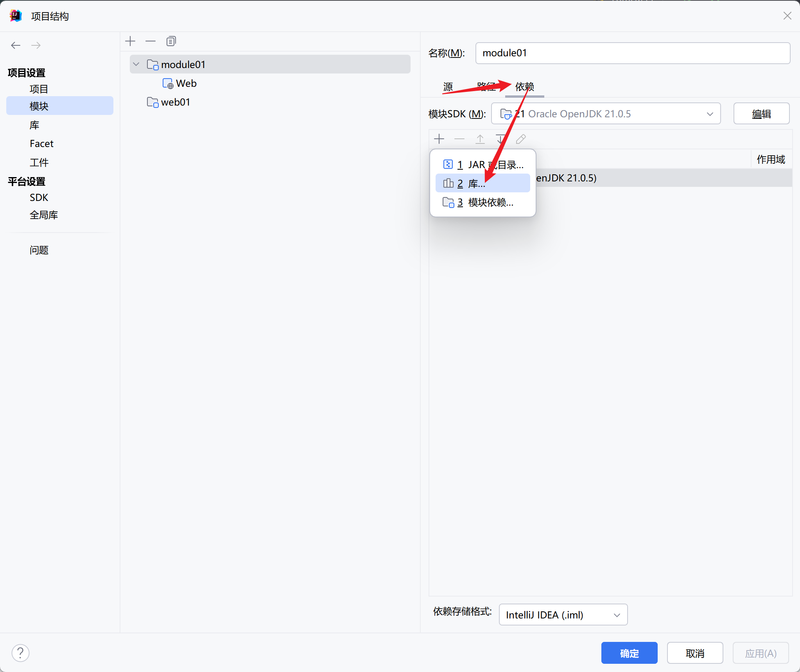
Task: Click the remove module minus icon
Action: tap(151, 41)
